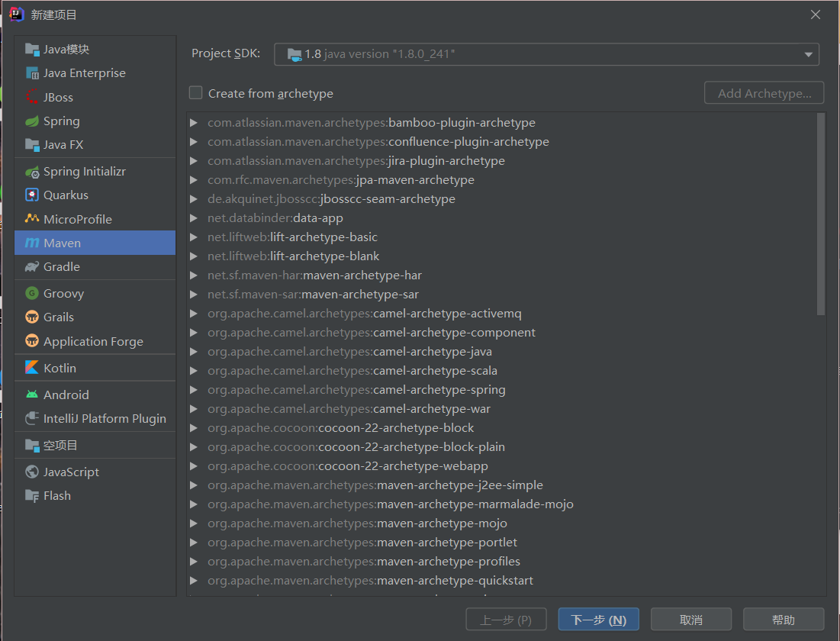The width and height of the screenshot is (840, 641).
Task: Click the Kotlin logo icon
Action: point(32,368)
